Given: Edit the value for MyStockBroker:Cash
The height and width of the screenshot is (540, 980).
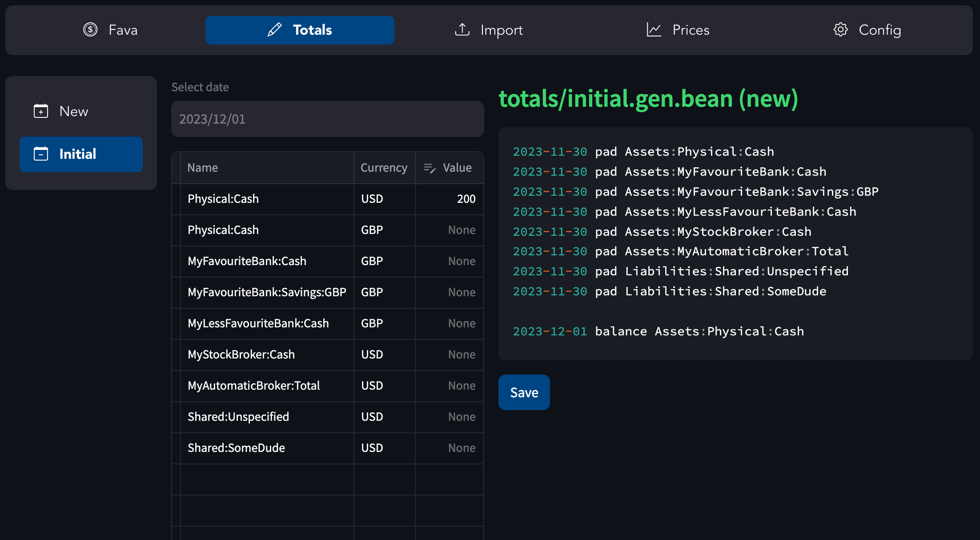Looking at the screenshot, I should coord(450,355).
